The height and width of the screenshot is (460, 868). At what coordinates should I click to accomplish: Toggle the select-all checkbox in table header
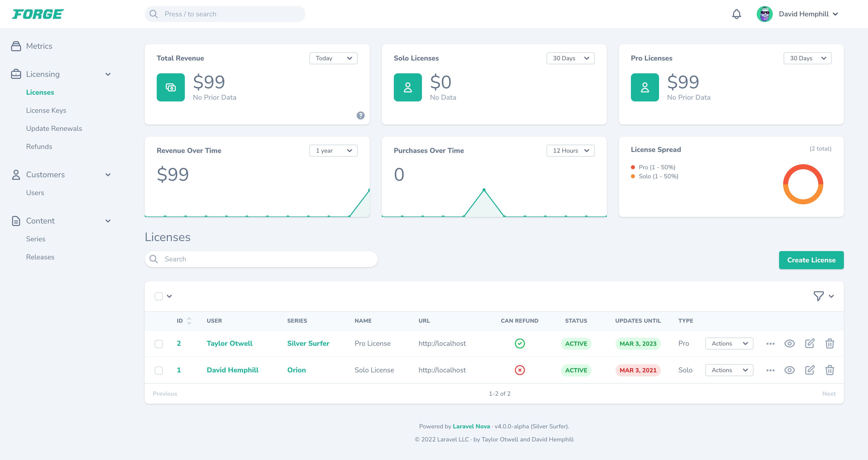[x=159, y=296]
